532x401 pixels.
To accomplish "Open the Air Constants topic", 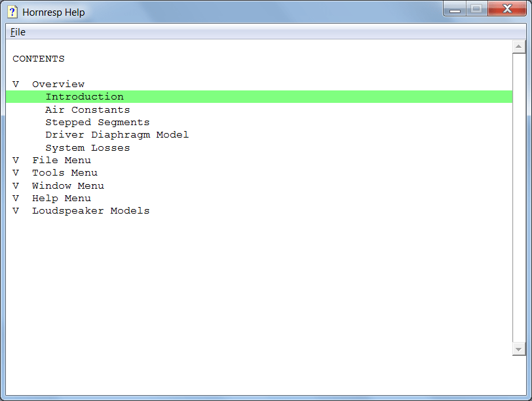I will [x=88, y=109].
